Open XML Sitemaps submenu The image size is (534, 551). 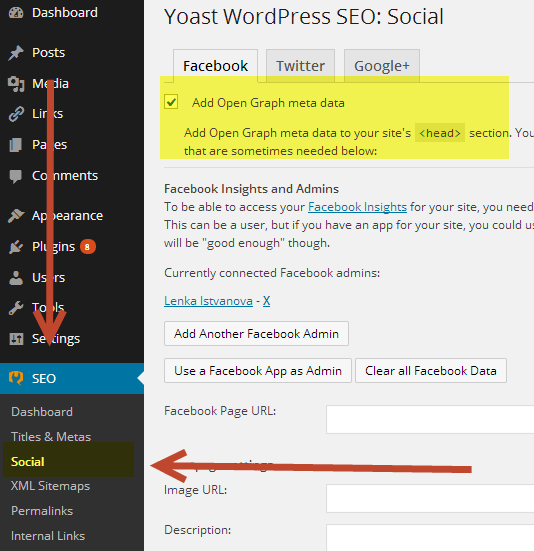(50, 486)
